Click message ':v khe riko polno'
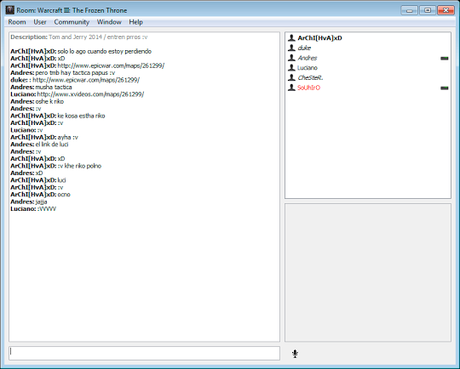This screenshot has height=369, width=460. (x=79, y=166)
